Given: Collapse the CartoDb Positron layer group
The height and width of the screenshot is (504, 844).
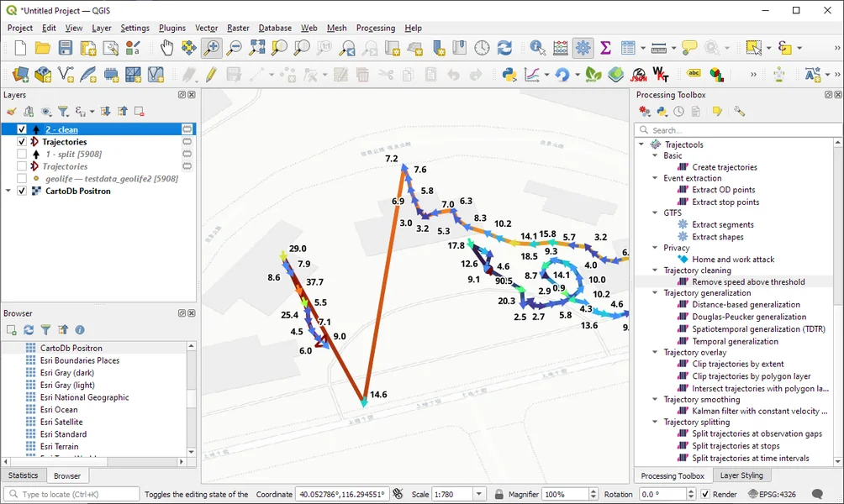Looking at the screenshot, I should click(x=8, y=191).
